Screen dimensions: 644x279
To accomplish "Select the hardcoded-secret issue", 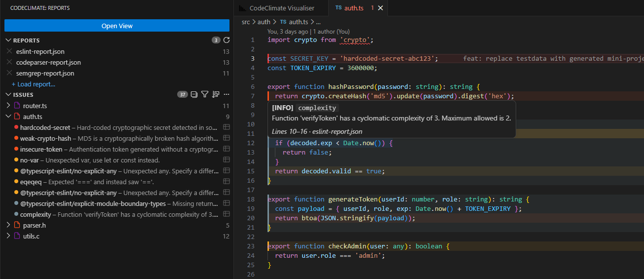I will 117,127.
